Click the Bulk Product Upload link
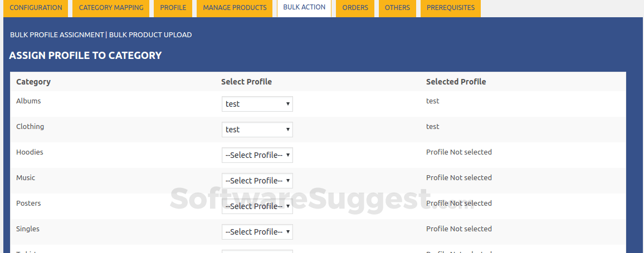This screenshot has height=253, width=644. click(150, 34)
